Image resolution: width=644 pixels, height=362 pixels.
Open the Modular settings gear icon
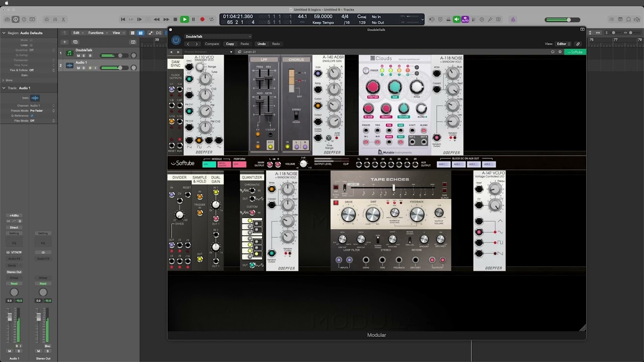point(560,52)
